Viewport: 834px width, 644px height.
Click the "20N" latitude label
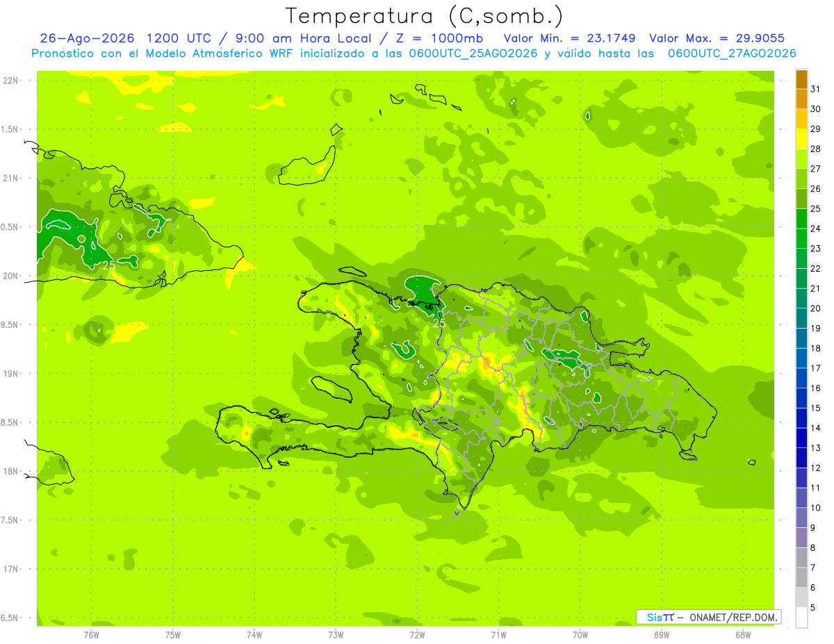(x=11, y=276)
